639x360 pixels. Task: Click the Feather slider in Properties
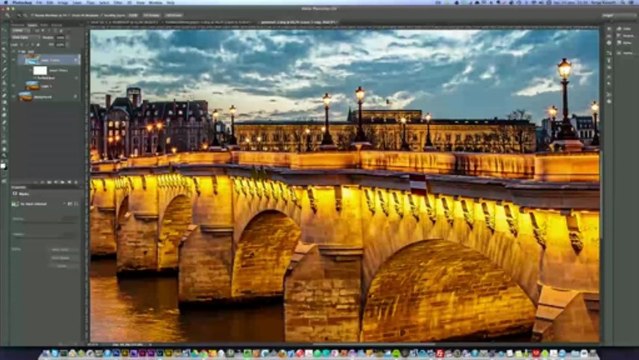pyautogui.click(x=46, y=238)
